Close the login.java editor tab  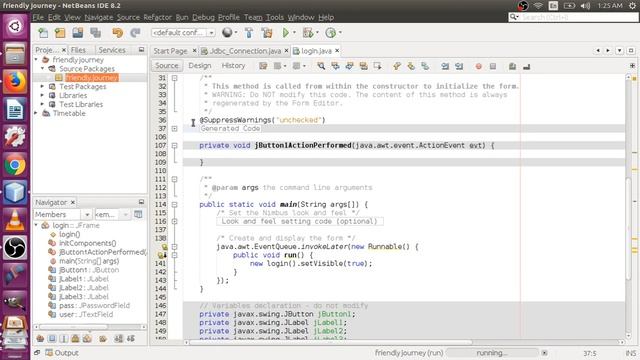(x=337, y=51)
